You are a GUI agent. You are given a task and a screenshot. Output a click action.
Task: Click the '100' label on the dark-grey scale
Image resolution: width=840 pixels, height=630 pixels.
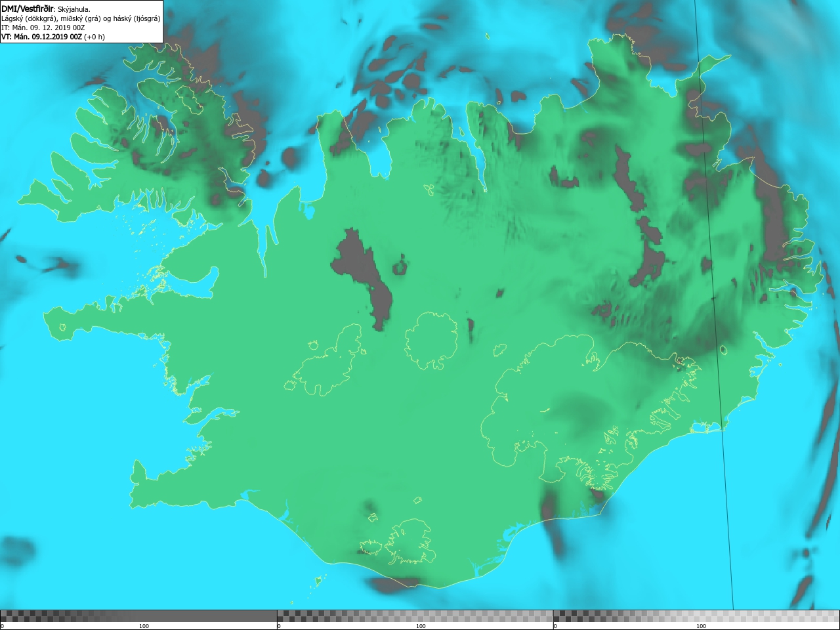144,626
